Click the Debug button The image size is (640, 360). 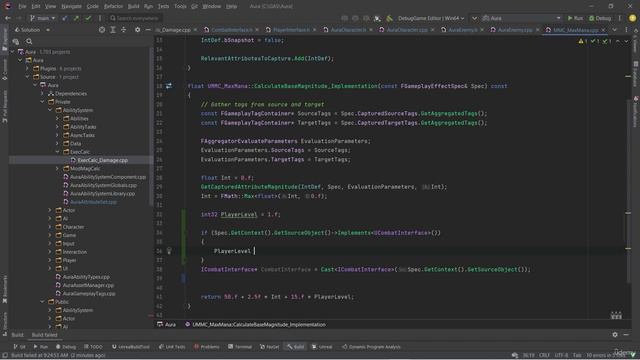[600, 18]
